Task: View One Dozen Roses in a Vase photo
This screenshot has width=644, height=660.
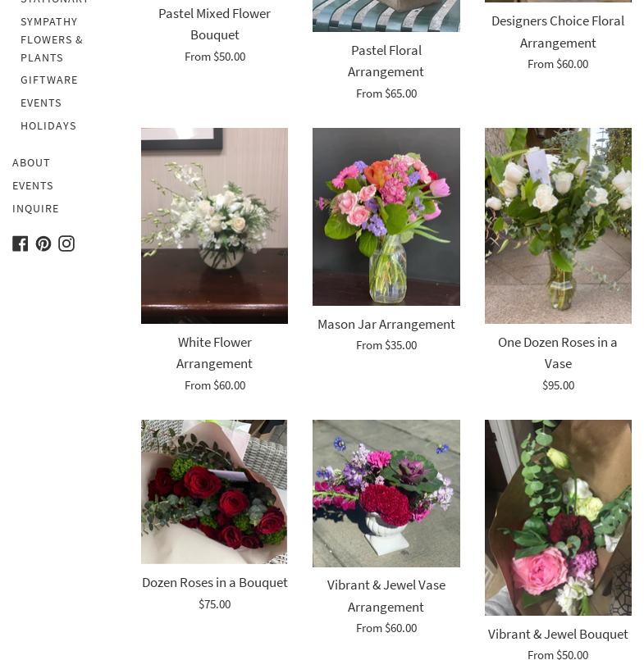Action: [x=558, y=226]
